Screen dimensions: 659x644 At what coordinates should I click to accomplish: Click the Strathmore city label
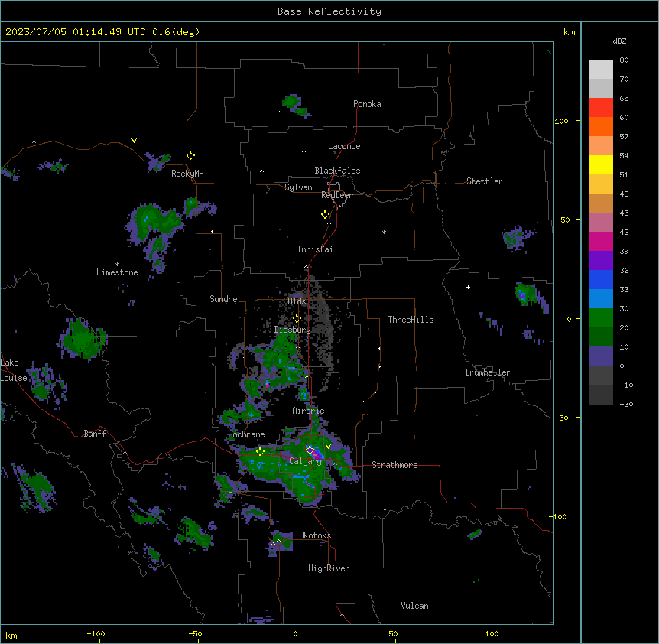(394, 465)
